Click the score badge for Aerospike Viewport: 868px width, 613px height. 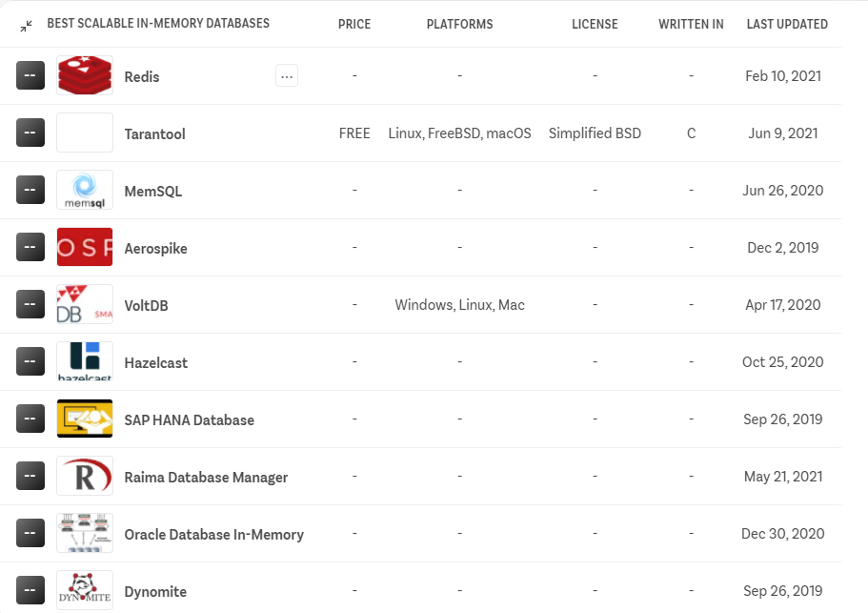click(30, 247)
